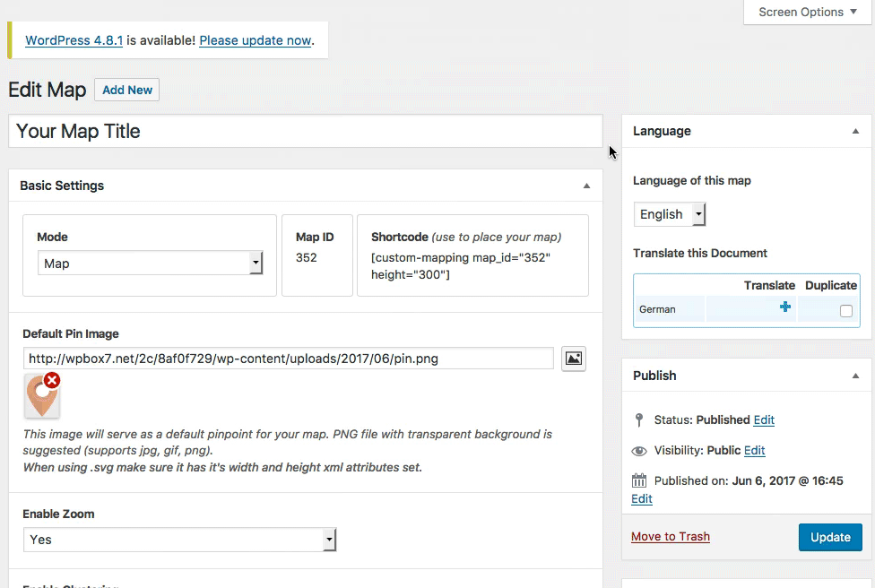The height and width of the screenshot is (588, 875).
Task: Tick the Duplicate checkbox for German
Action: (x=845, y=311)
